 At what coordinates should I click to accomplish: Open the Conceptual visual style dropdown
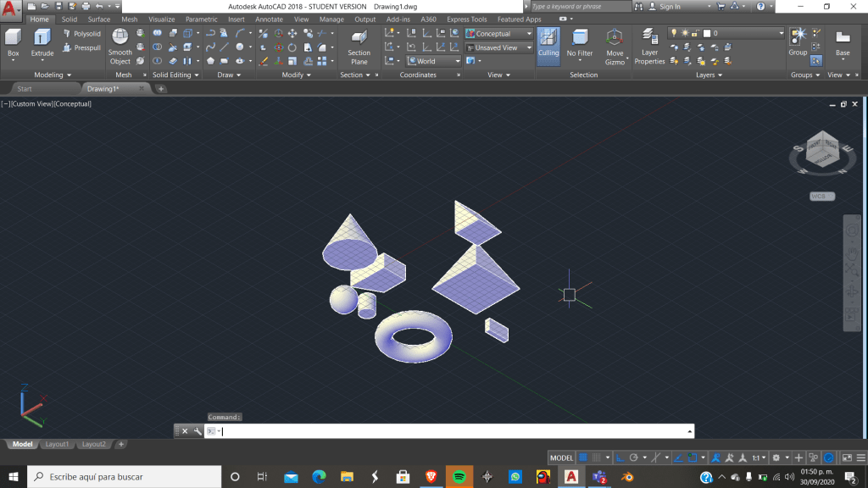point(498,34)
